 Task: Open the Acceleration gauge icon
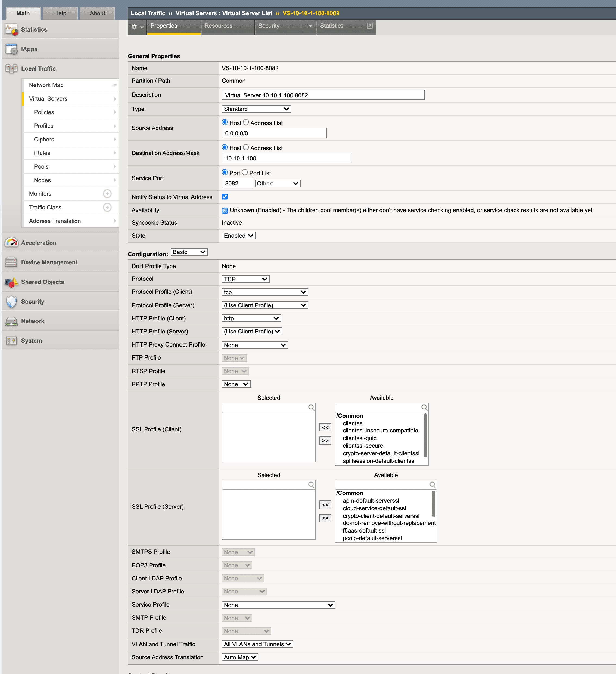pyautogui.click(x=11, y=243)
